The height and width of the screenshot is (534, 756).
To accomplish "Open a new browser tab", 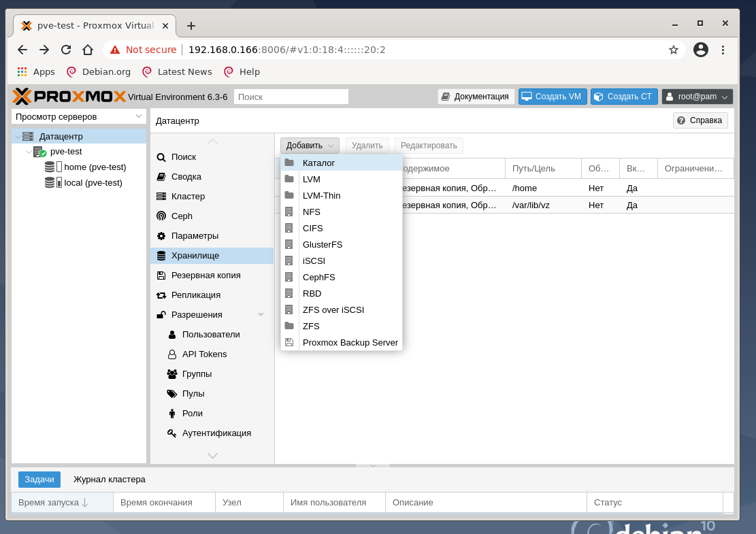I will click(191, 26).
